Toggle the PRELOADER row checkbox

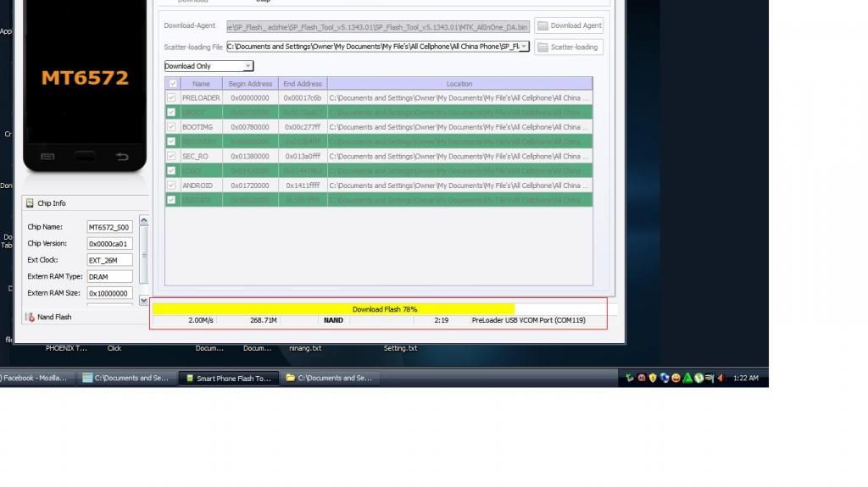click(x=172, y=98)
